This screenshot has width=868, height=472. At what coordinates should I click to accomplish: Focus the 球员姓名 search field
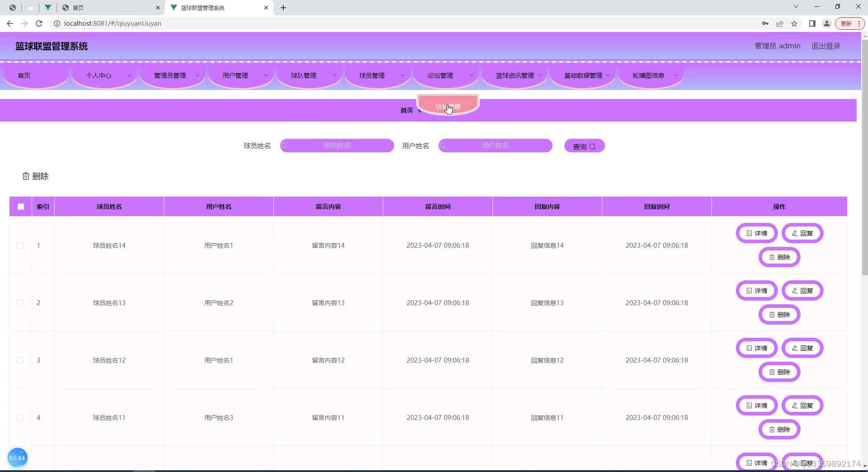click(337, 146)
